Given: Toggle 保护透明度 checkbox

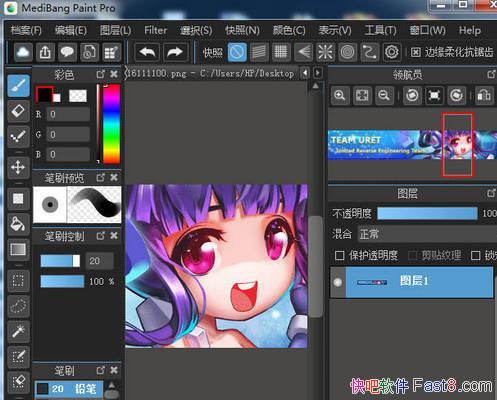Looking at the screenshot, I should coord(339,255).
